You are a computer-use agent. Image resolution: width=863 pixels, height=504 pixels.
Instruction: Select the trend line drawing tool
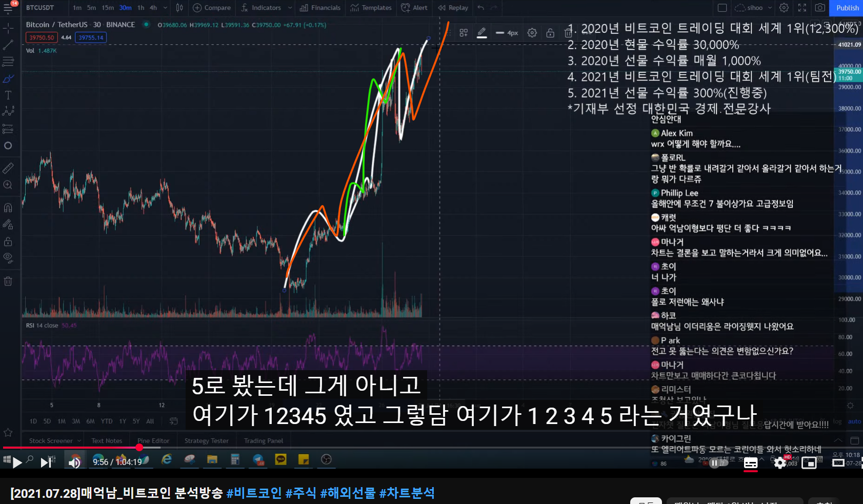pyautogui.click(x=8, y=45)
